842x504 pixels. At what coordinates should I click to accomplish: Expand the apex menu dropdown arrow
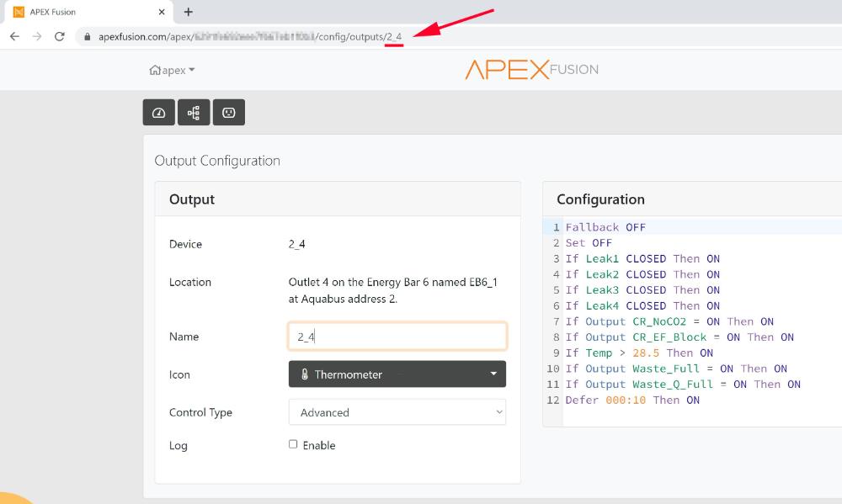coord(192,71)
